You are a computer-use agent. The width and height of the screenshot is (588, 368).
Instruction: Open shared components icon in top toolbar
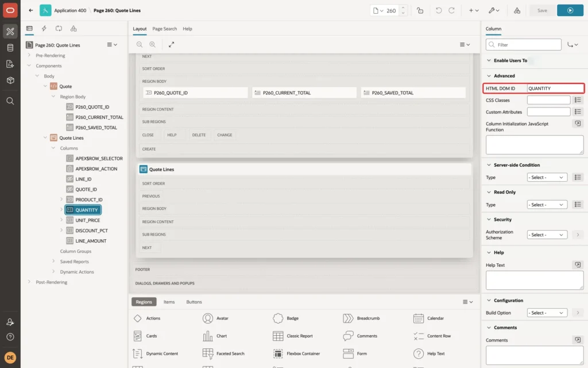tap(517, 10)
